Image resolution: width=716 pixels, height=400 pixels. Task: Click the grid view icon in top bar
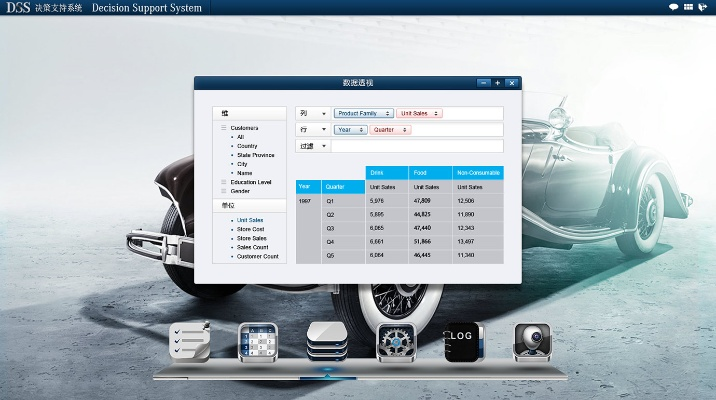[x=688, y=7]
